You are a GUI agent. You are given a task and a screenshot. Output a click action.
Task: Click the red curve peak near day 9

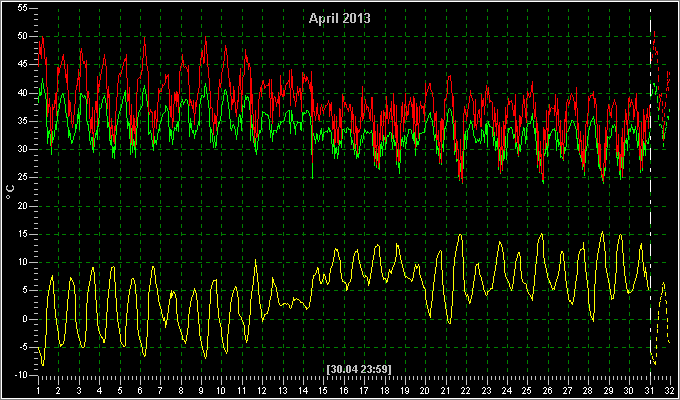[206, 38]
